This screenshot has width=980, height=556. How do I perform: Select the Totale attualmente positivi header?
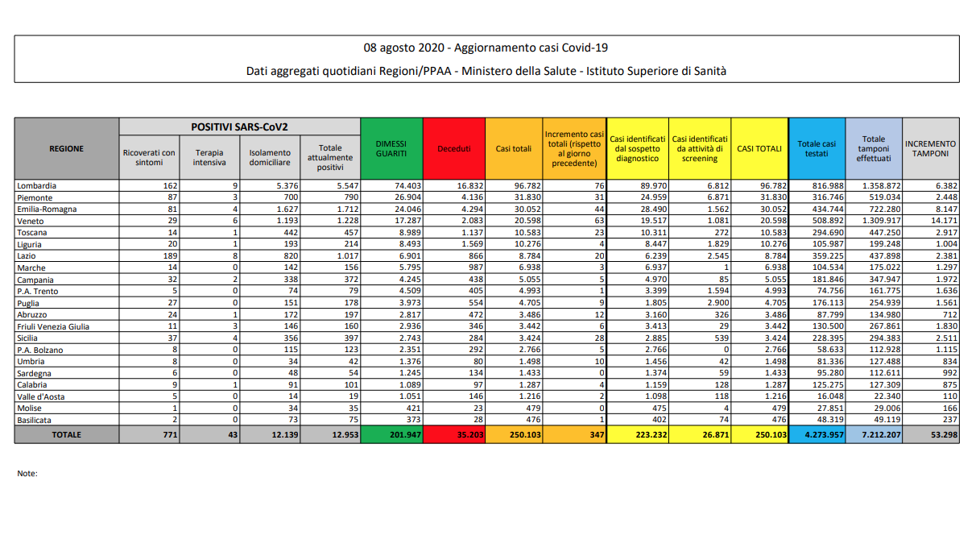tap(329, 157)
